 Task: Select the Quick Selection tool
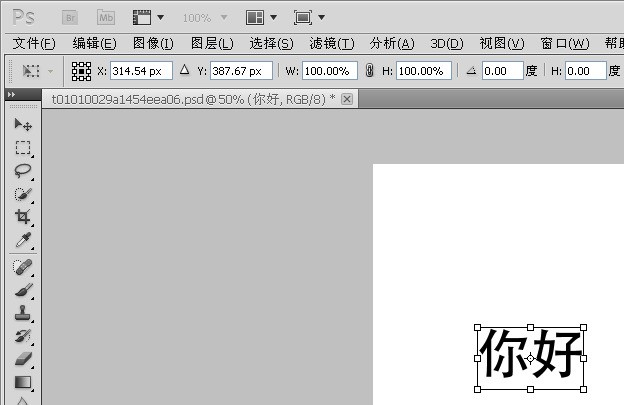23,194
